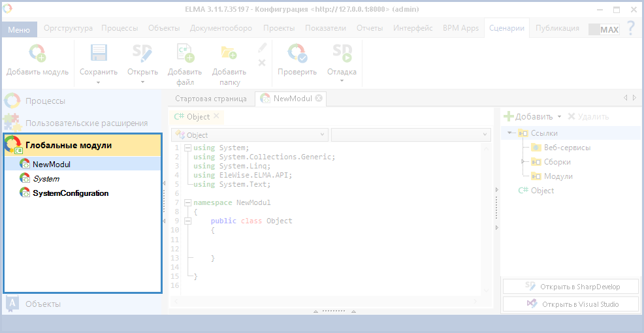Collapse the using directives code block

click(188, 148)
